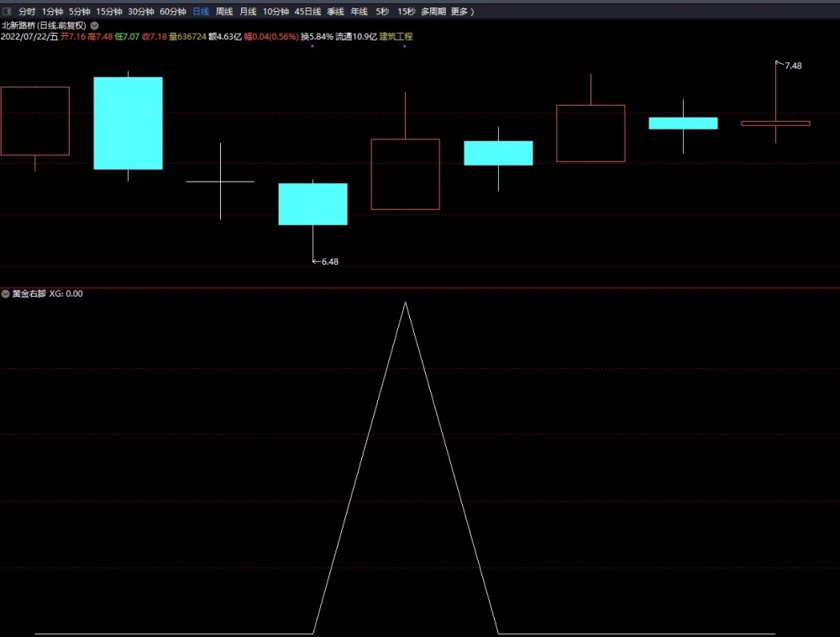Image resolution: width=840 pixels, height=637 pixels.
Task: Open the 黄金右脚 indicator dropdown icon
Action: click(5, 293)
